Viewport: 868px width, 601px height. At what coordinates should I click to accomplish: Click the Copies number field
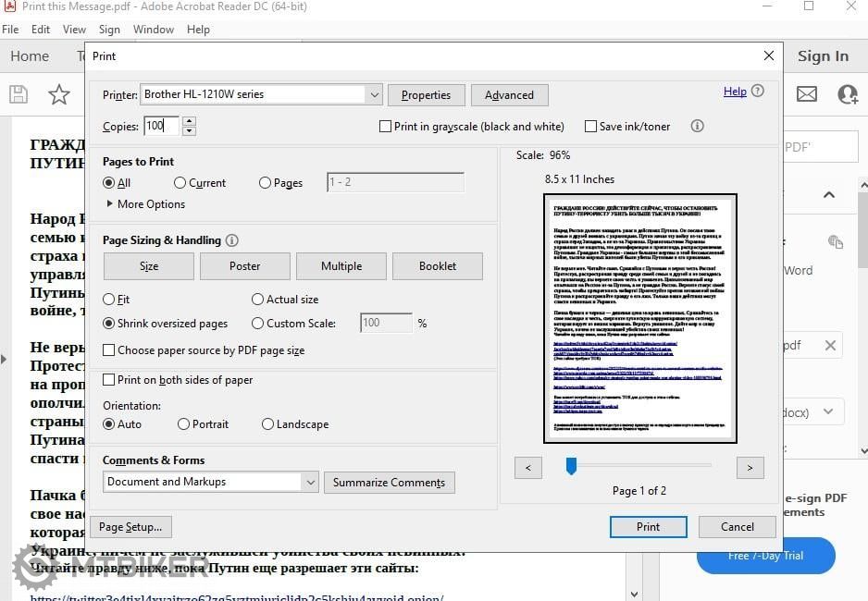[161, 126]
